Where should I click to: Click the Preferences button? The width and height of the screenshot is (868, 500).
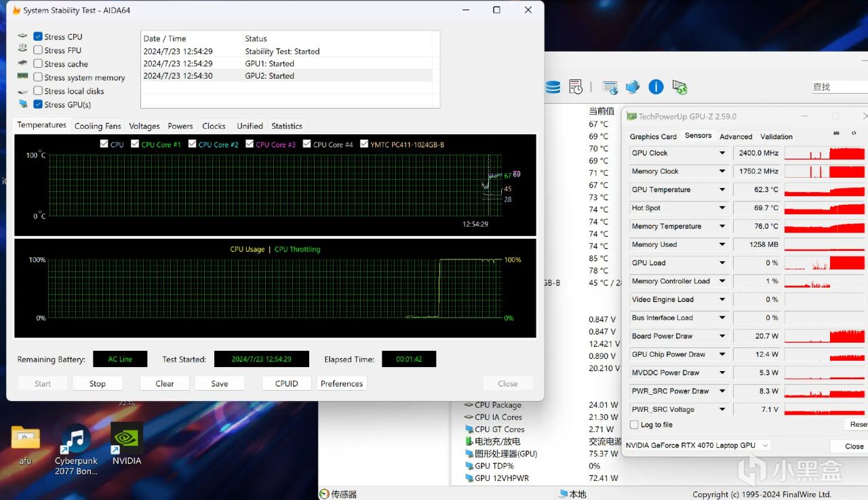coord(342,383)
